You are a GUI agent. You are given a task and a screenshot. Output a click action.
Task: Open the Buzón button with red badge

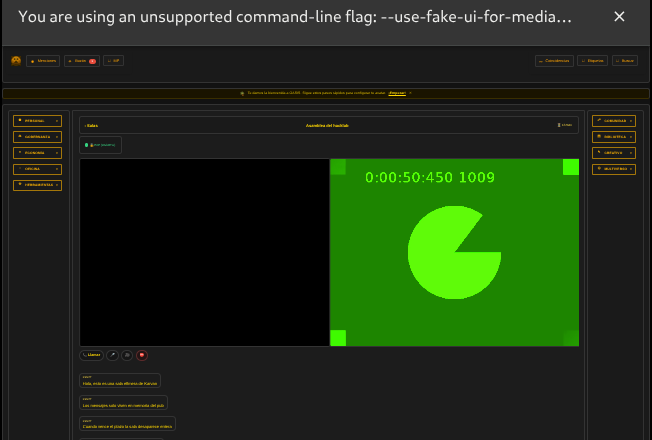(82, 61)
